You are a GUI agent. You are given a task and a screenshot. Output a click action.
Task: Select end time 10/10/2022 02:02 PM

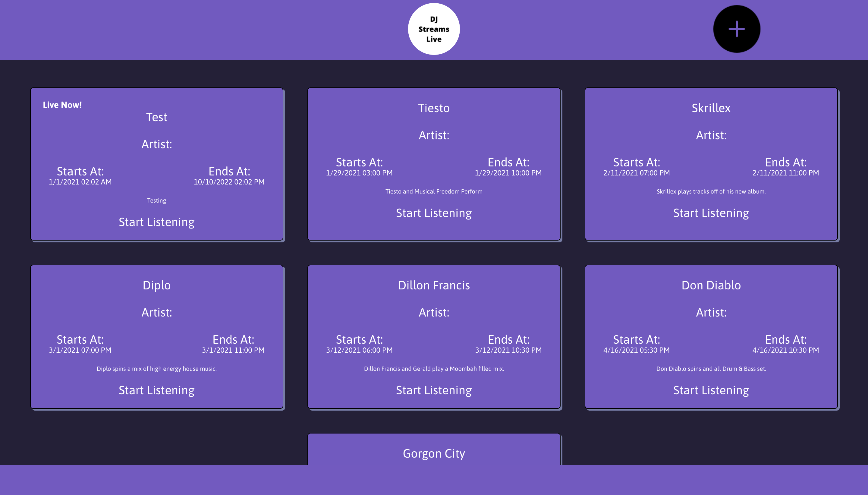(229, 182)
